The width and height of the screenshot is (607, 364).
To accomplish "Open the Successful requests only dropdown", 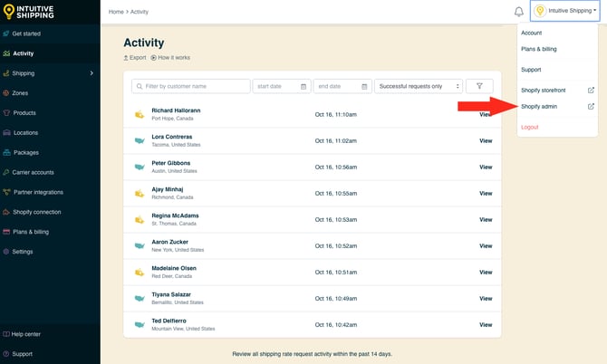I will (419, 86).
